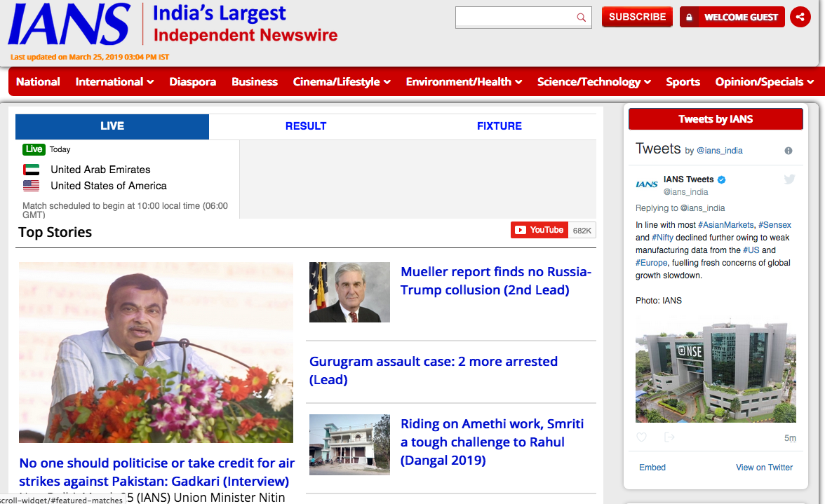The height and width of the screenshot is (504, 825).
Task: Open the Mueller report headline
Action: coord(495,280)
